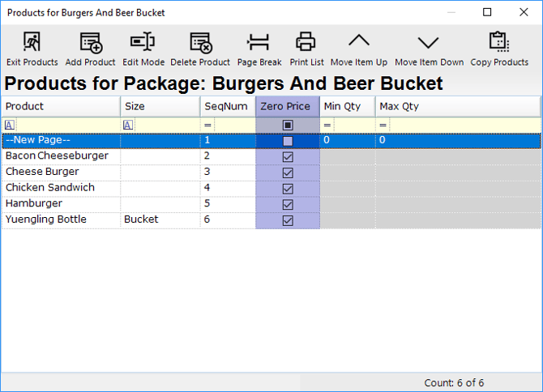Click Move Item Up arrow
The height and width of the screenshot is (392, 543).
coord(358,42)
